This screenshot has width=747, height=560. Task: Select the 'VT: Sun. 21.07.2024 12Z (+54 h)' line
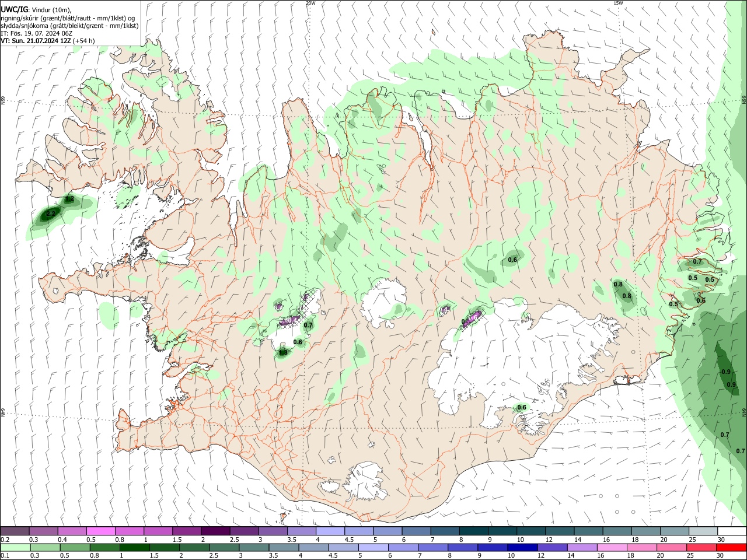(47, 41)
